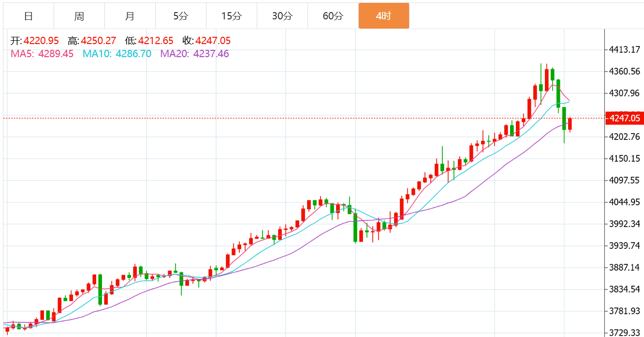
Task: Switch to the 日 (daily) chart tab
Action: coord(29,16)
